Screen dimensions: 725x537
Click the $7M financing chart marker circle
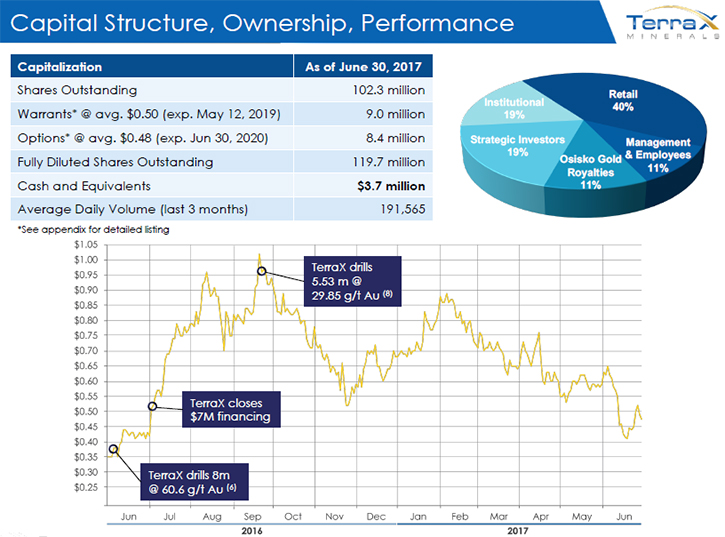(152, 406)
